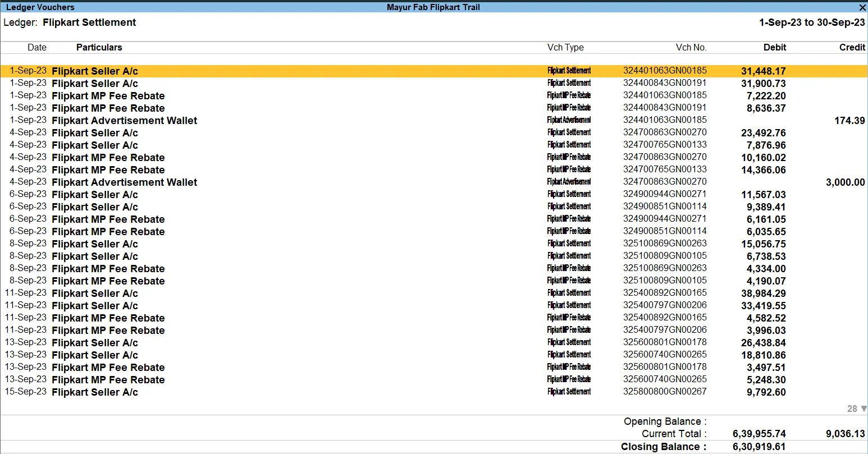This screenshot has width=868, height=454.
Task: Click the Particulars column header
Action: click(99, 48)
